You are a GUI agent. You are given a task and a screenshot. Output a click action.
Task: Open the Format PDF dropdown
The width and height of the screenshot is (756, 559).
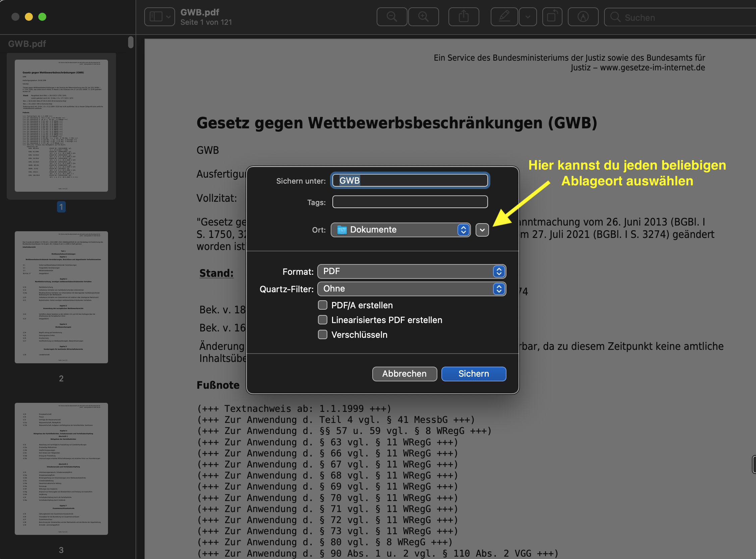[411, 271]
